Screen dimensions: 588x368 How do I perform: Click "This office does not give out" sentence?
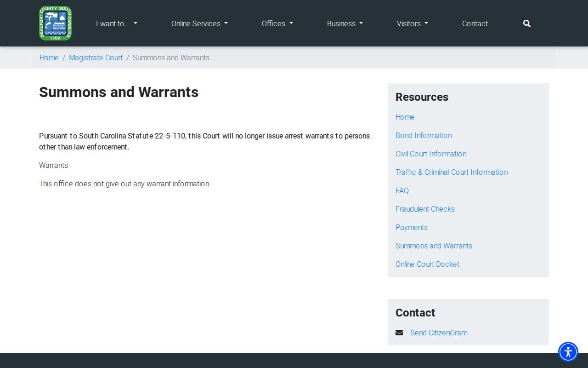tap(125, 184)
